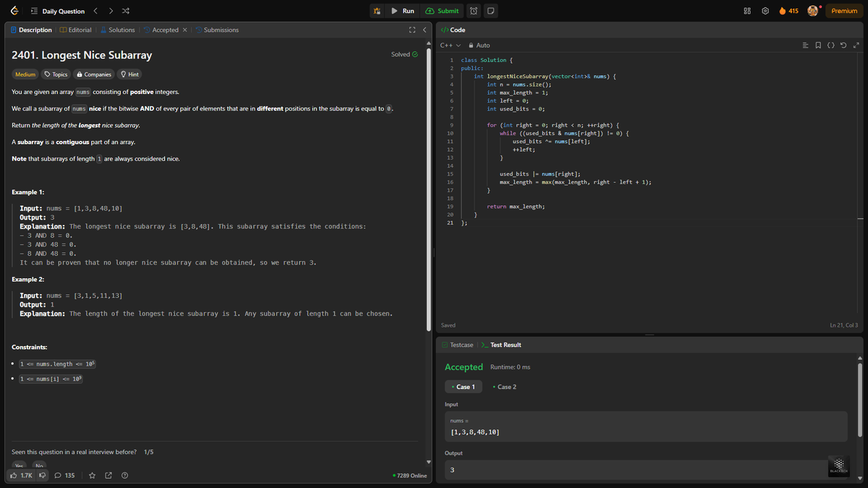Reset code to default template
The image size is (868, 488).
(842, 45)
